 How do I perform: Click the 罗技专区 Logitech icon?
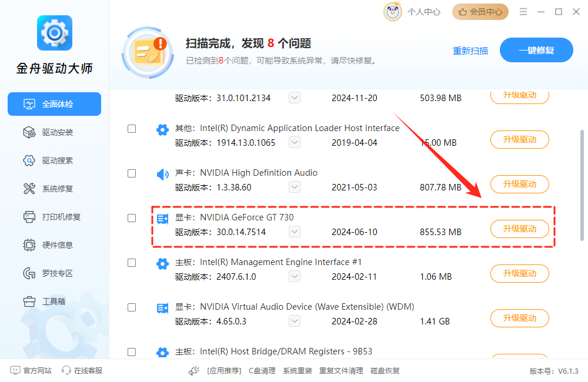(29, 273)
